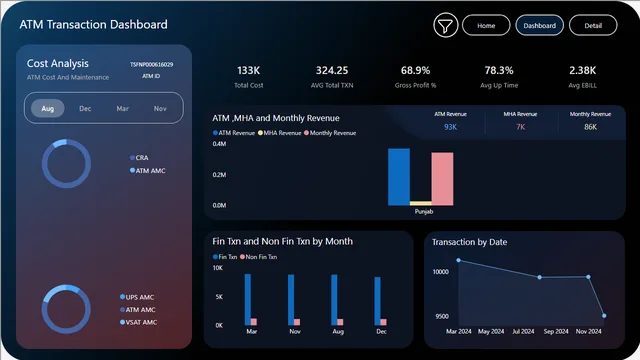Click the 324.25 AVG Total TXN KPI
The width and height of the screenshot is (640, 360).
click(x=332, y=77)
